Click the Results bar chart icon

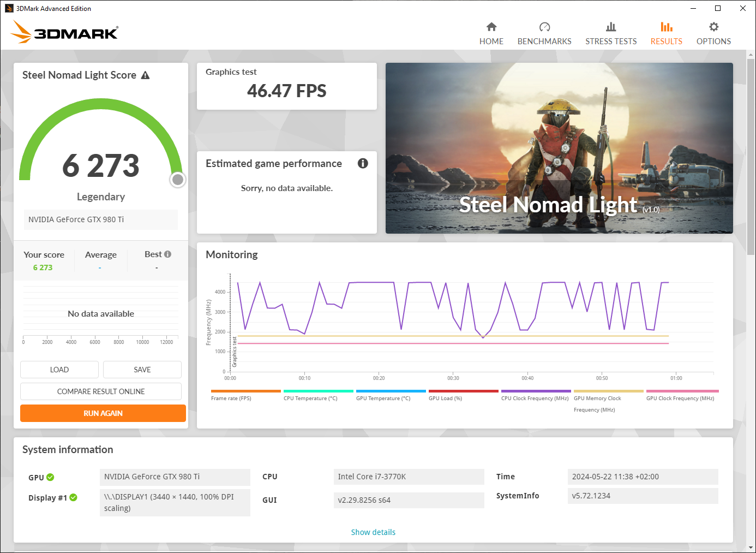coord(667,27)
